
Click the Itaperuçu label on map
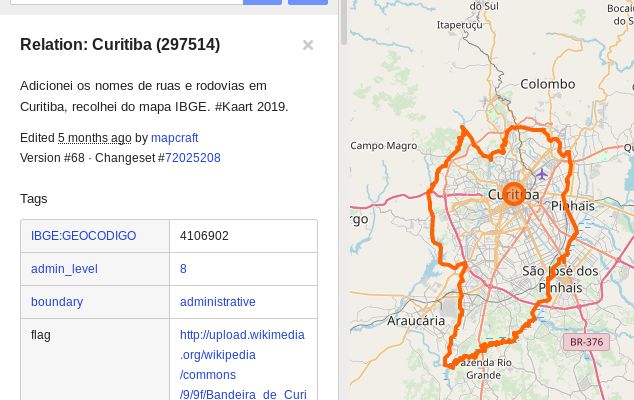point(460,25)
